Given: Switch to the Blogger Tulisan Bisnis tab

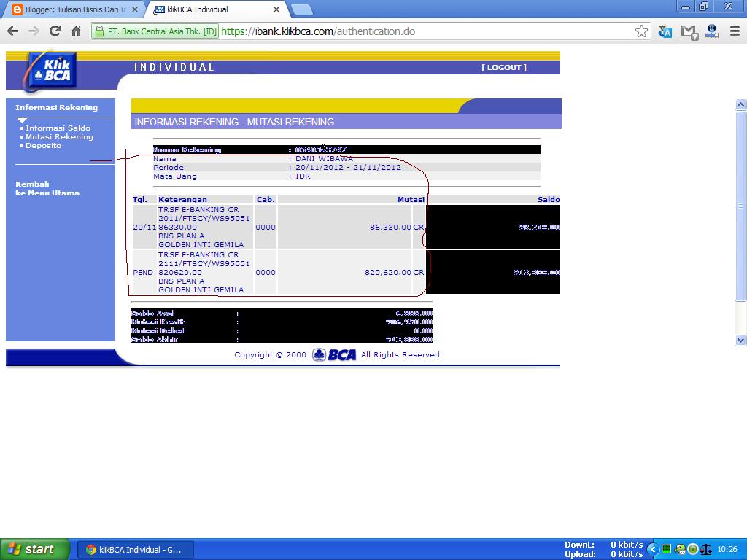Looking at the screenshot, I should point(75,9).
